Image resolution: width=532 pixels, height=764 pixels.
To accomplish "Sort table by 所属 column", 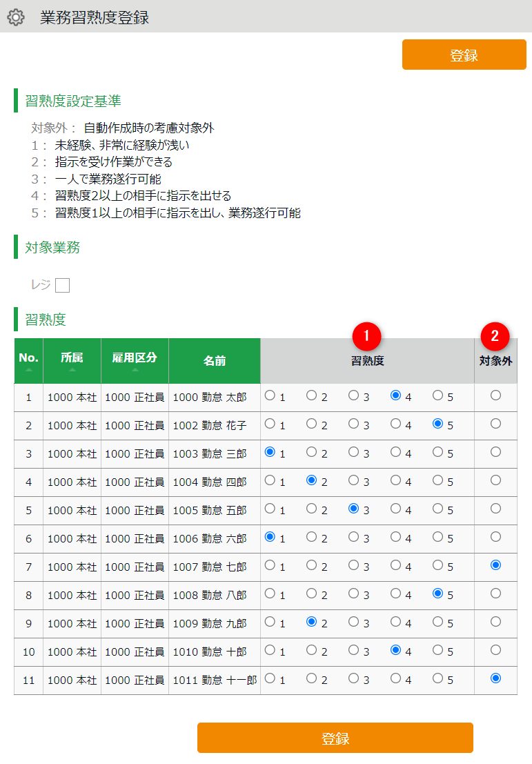I will pyautogui.click(x=72, y=370).
